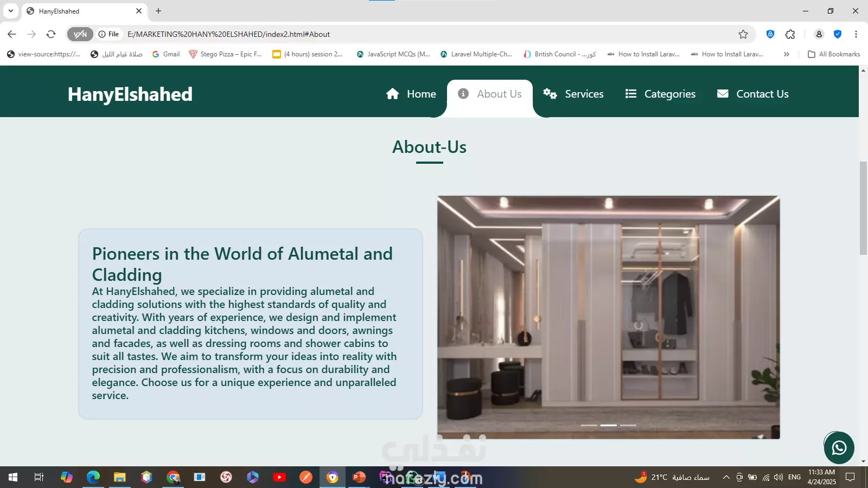Open the notifications center icon
The image size is (868, 488).
850,477
